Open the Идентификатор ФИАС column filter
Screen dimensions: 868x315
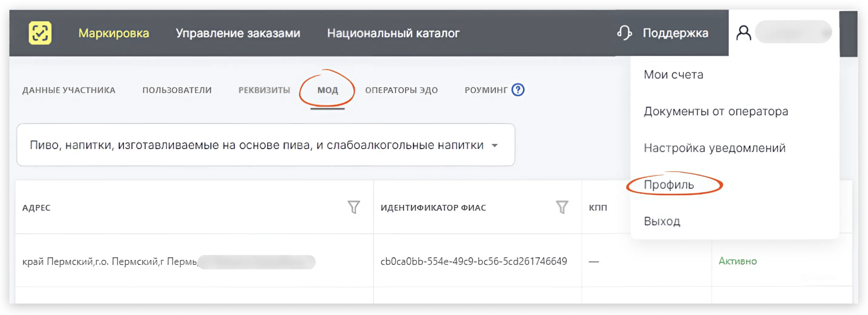tap(561, 207)
